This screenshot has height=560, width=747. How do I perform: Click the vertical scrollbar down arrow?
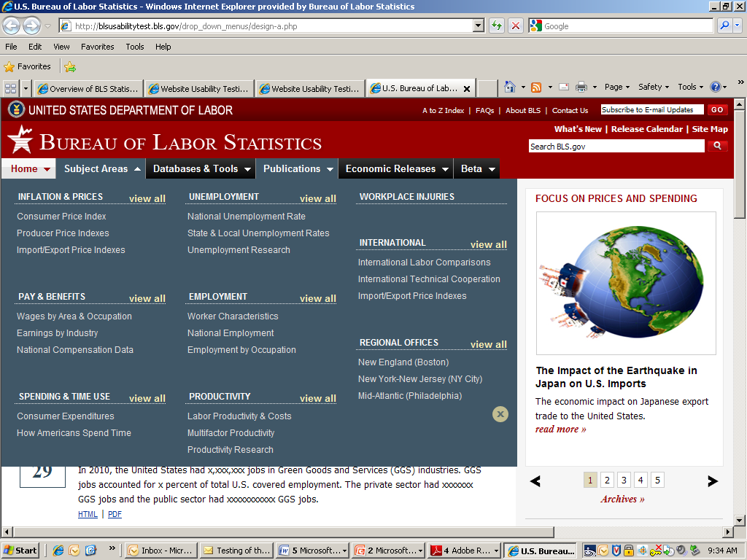739,519
